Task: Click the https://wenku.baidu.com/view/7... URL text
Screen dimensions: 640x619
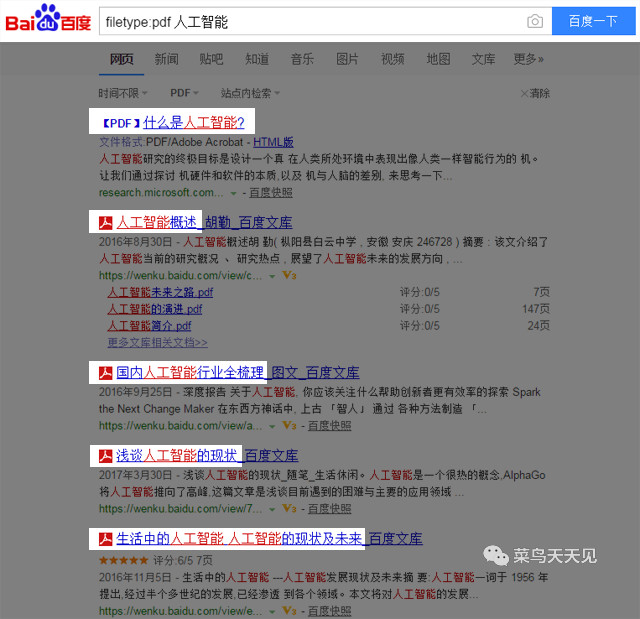Action: [x=180, y=508]
